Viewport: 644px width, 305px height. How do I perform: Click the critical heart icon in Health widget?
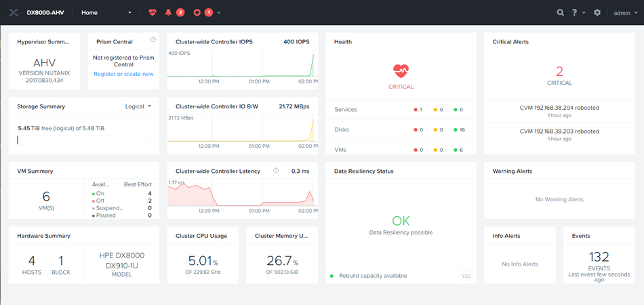401,71
